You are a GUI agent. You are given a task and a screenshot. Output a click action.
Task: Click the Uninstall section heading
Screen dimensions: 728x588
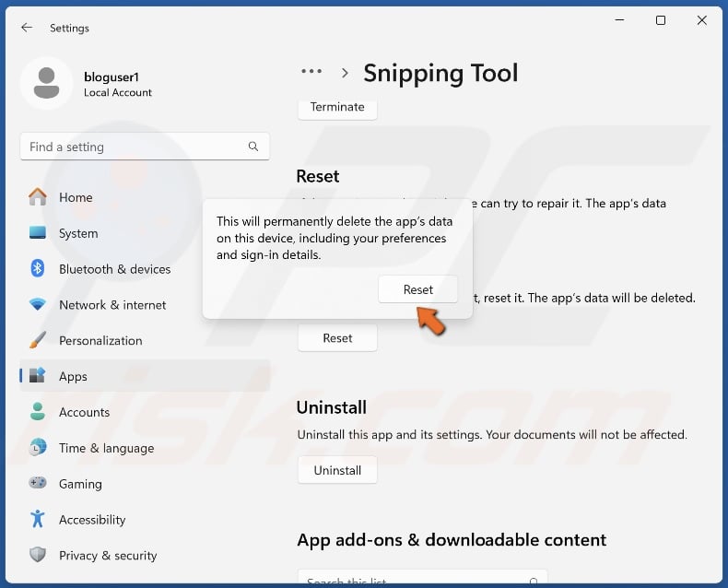click(x=332, y=407)
